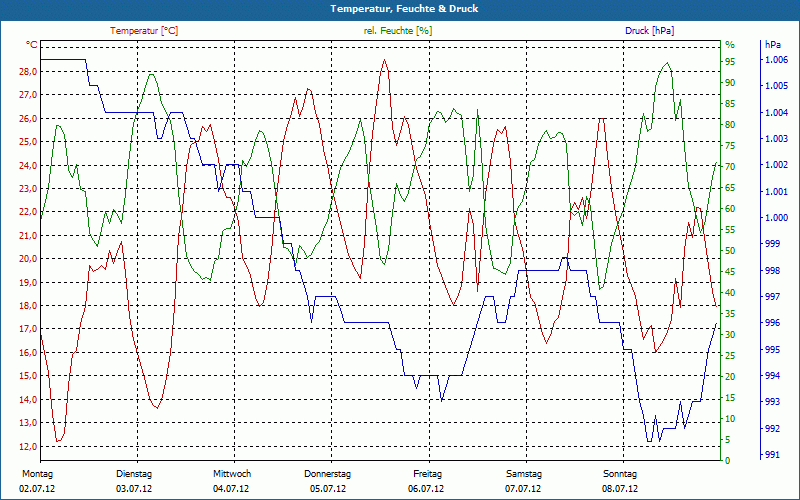Select the '24,0' temperature axis value
Viewport: 800px width, 500px height.
click(28, 165)
